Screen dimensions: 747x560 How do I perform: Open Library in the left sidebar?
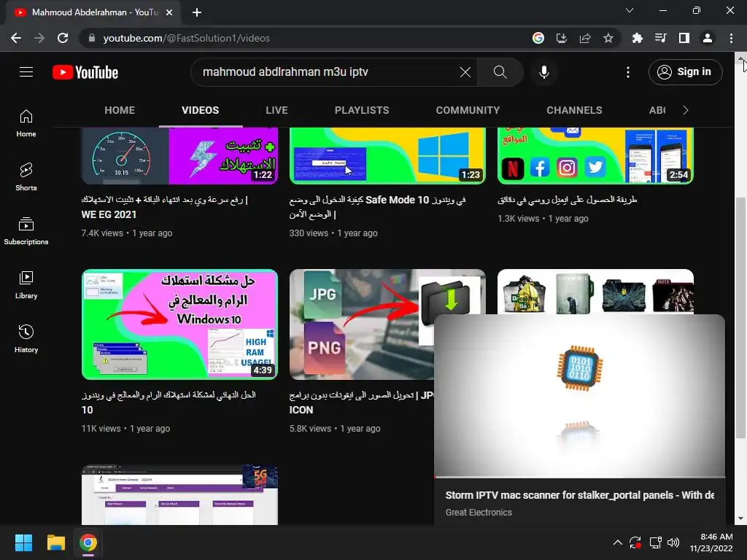[26, 285]
